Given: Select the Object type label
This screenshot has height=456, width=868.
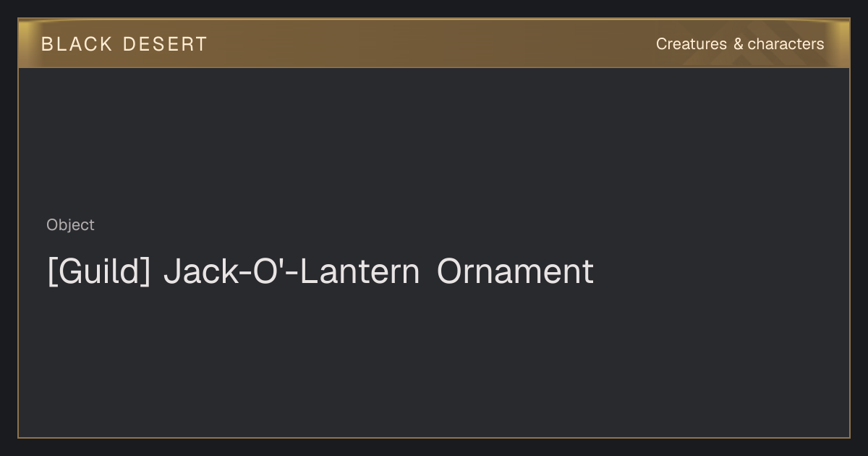Looking at the screenshot, I should (70, 225).
